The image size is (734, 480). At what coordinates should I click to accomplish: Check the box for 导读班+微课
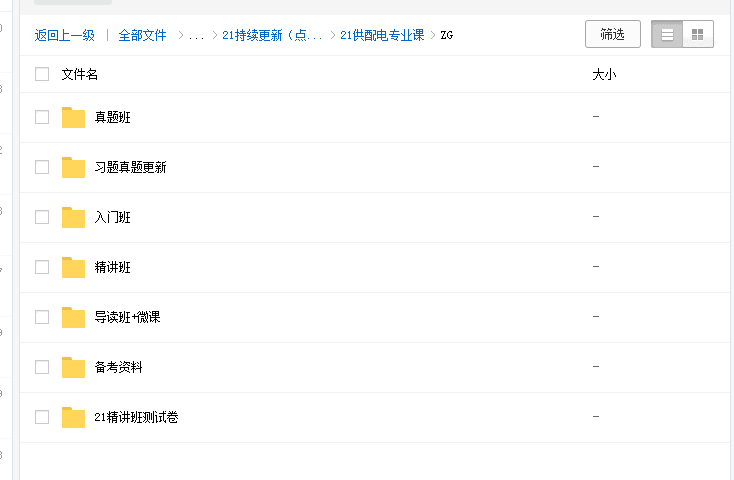click(42, 317)
